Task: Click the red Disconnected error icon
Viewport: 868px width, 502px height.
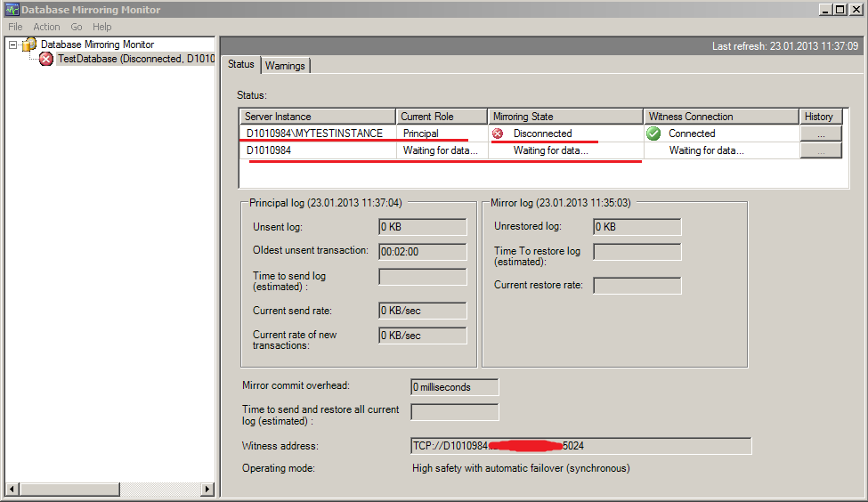Action: click(498, 134)
